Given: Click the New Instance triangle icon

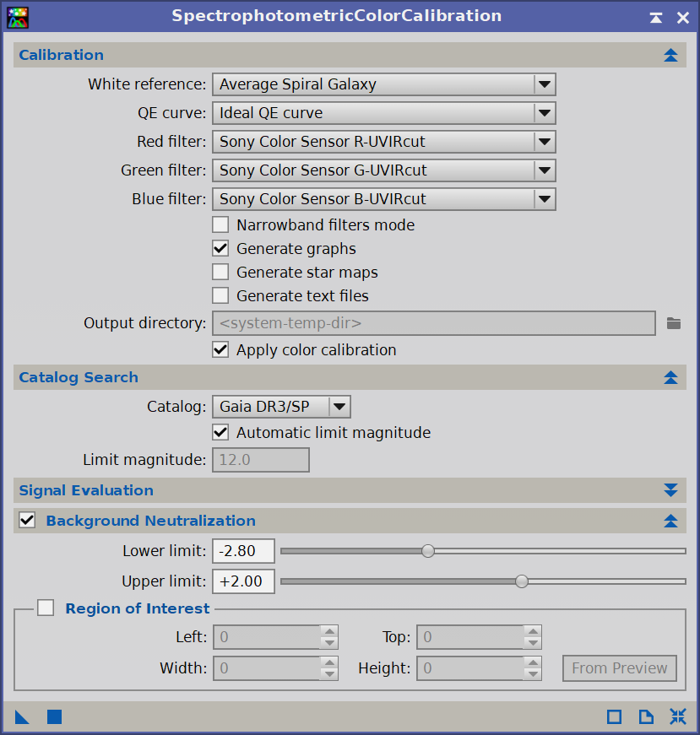Looking at the screenshot, I should coord(22,716).
